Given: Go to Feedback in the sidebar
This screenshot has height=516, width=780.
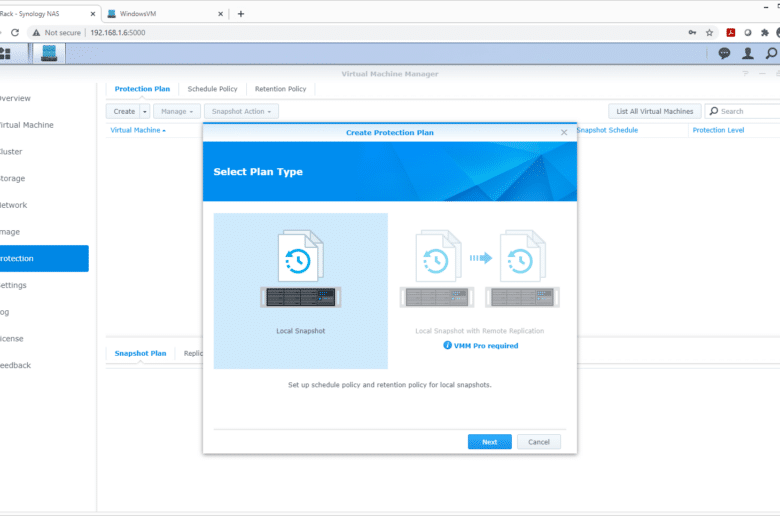Looking at the screenshot, I should pos(15,365).
